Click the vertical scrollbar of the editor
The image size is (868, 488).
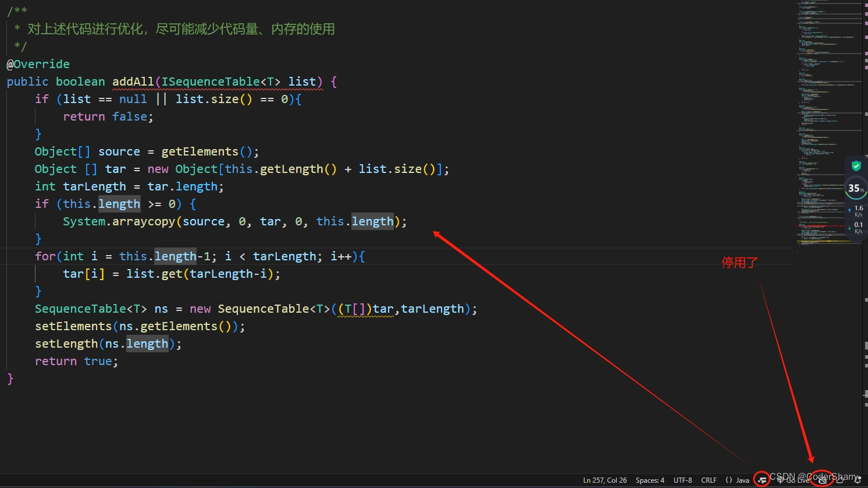click(865, 236)
